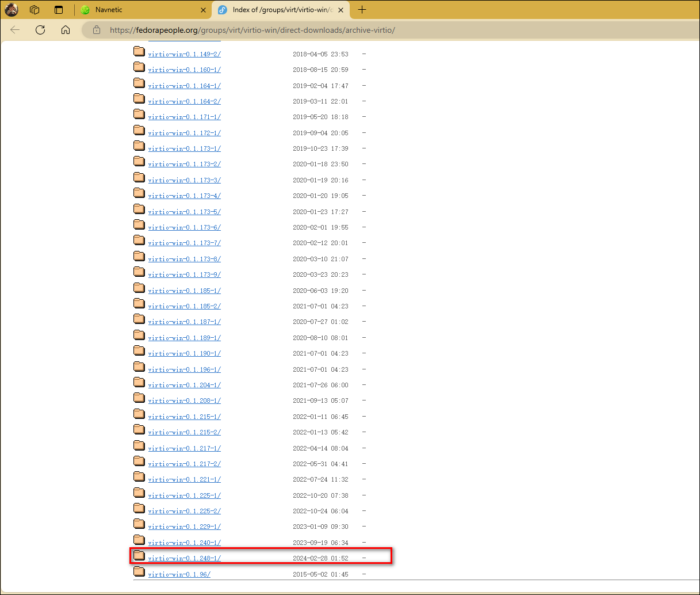Open the Workspaces icon in title bar
Image resolution: width=700 pixels, height=595 pixels.
pos(35,10)
